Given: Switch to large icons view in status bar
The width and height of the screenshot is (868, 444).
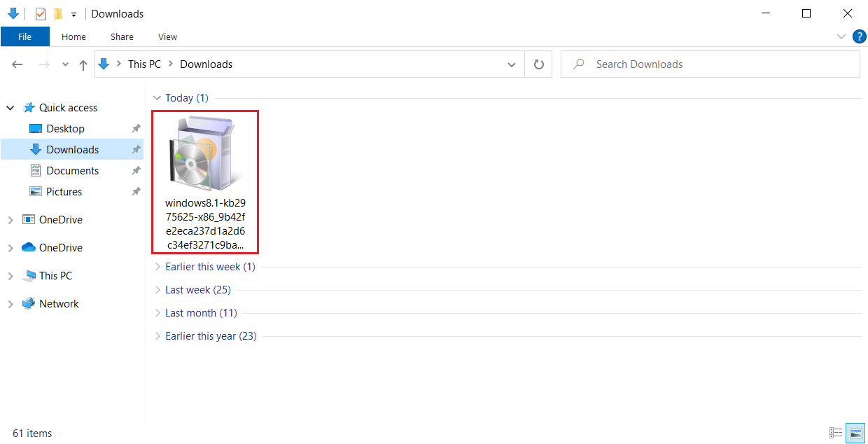Looking at the screenshot, I should (855, 433).
